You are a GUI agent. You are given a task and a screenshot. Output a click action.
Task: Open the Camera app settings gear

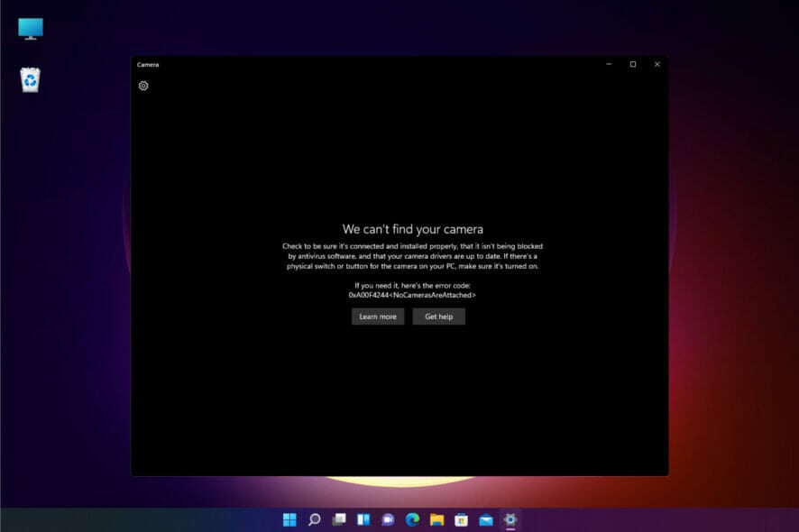pos(143,87)
